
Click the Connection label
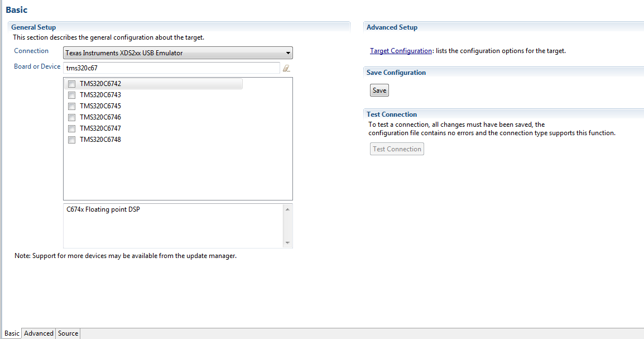(x=31, y=51)
